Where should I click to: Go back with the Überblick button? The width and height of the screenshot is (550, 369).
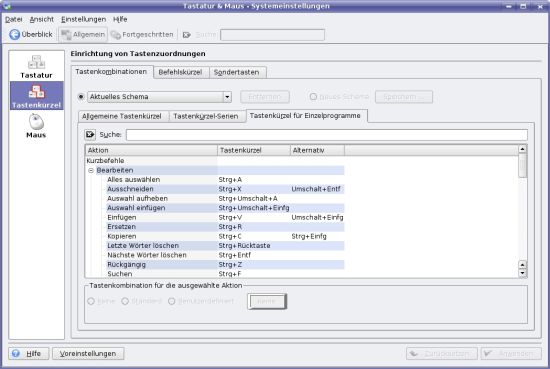point(31,34)
